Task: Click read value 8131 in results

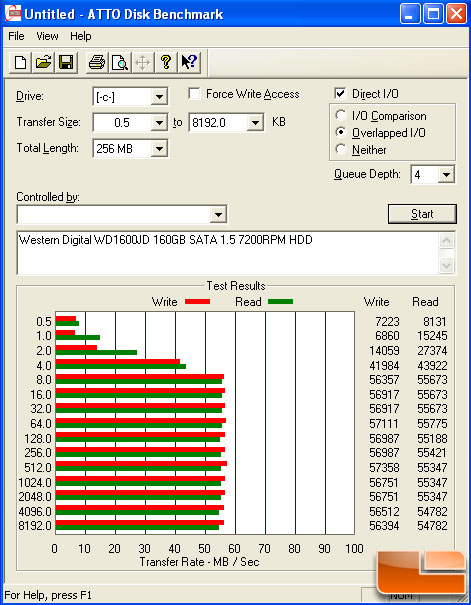Action: coord(434,322)
